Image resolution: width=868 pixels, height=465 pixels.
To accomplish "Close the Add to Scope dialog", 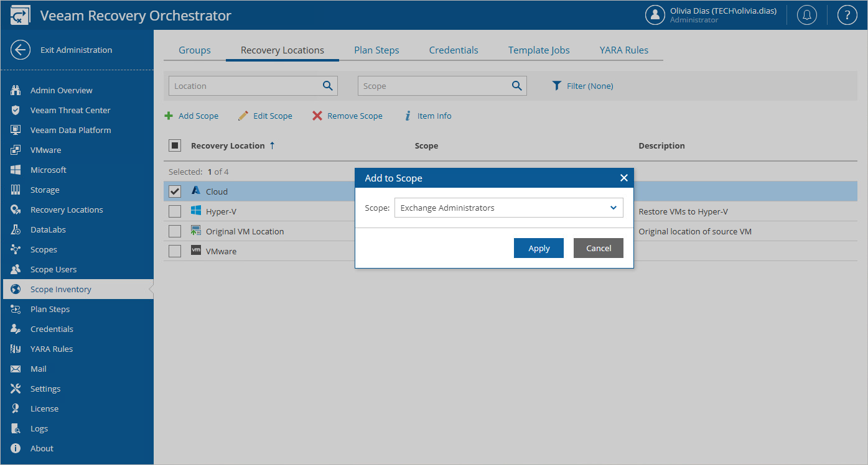I will point(624,178).
